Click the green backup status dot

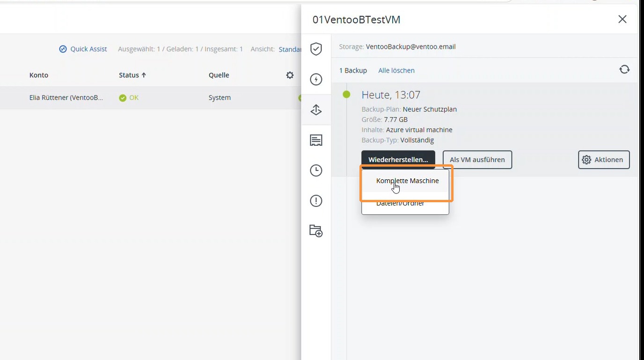point(346,95)
